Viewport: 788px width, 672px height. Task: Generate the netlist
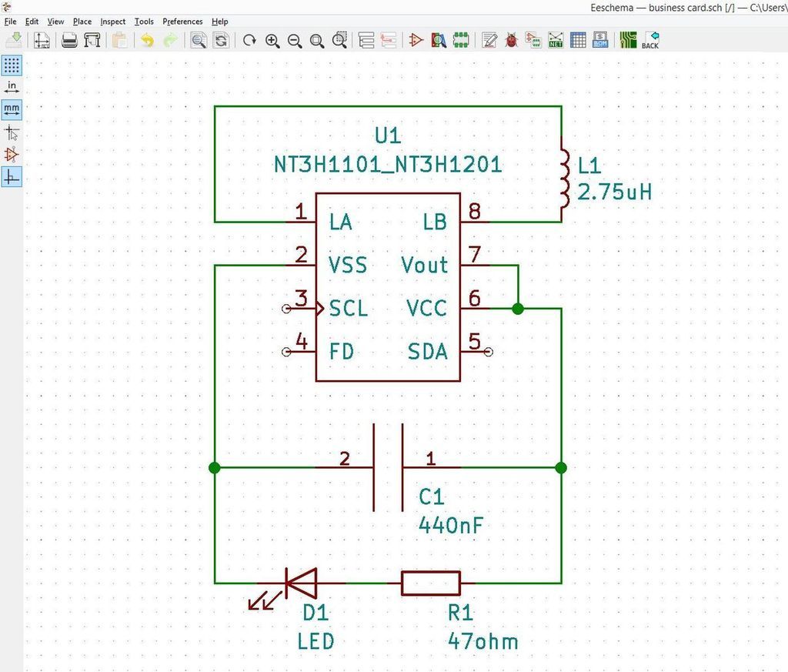[556, 40]
